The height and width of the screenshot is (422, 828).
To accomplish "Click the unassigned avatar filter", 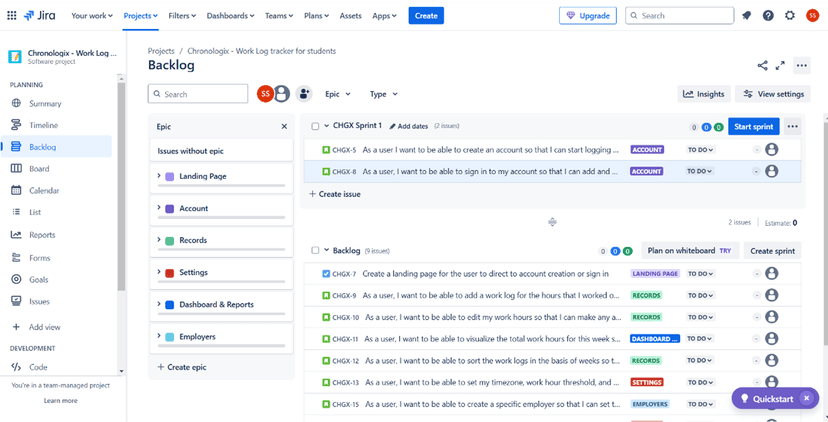I will [281, 94].
